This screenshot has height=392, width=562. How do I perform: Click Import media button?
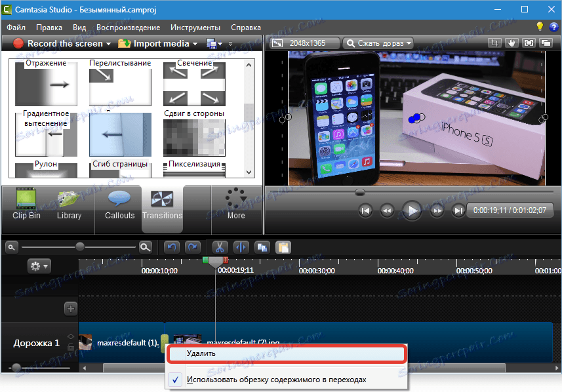pyautogui.click(x=153, y=43)
